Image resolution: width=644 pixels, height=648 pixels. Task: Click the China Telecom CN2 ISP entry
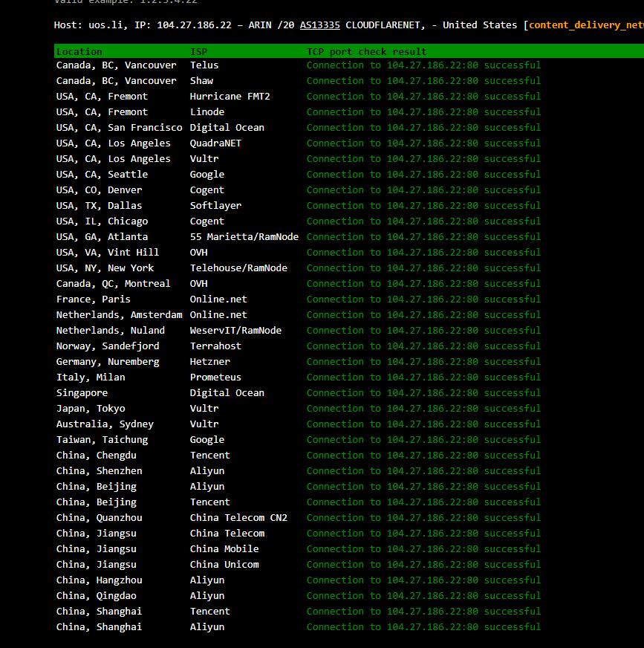(238, 518)
